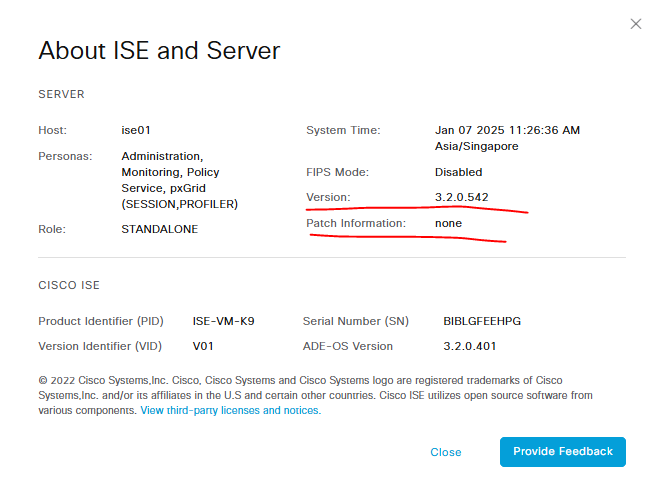660x504 pixels.
Task: Click the Version: label
Action: tap(328, 197)
